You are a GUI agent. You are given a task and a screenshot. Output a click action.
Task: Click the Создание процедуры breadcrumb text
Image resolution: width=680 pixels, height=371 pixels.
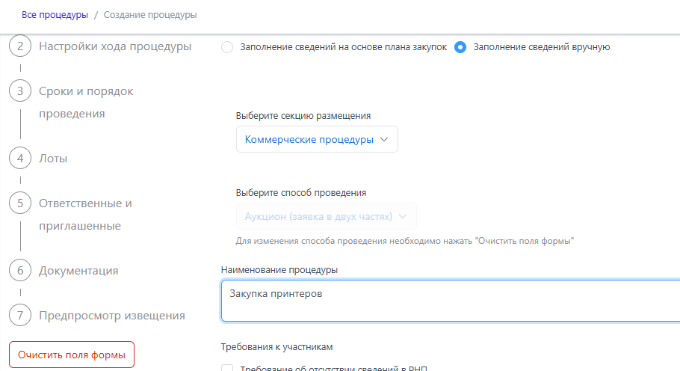(x=150, y=15)
